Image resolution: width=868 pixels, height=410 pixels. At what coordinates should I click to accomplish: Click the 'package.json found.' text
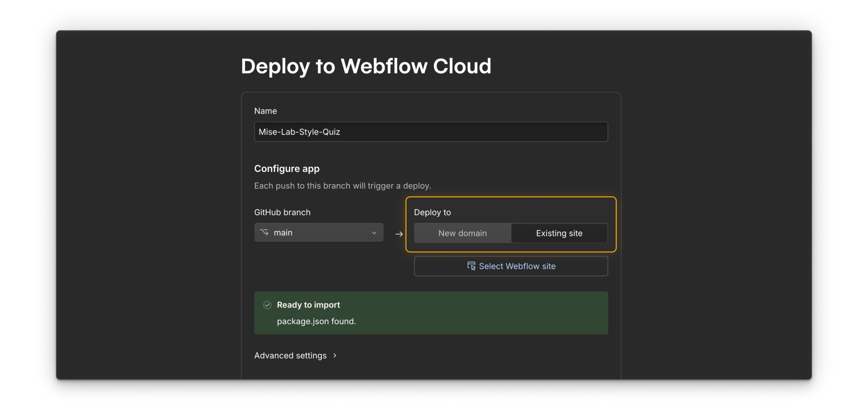click(316, 321)
